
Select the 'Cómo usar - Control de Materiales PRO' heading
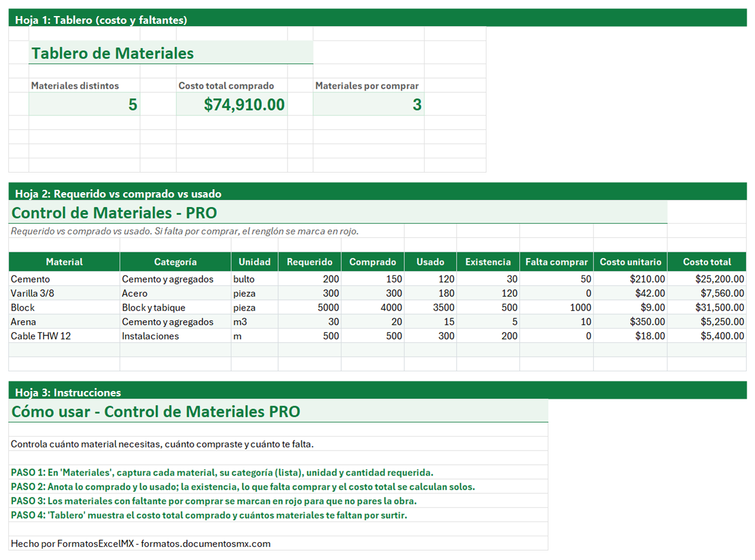coord(279,411)
